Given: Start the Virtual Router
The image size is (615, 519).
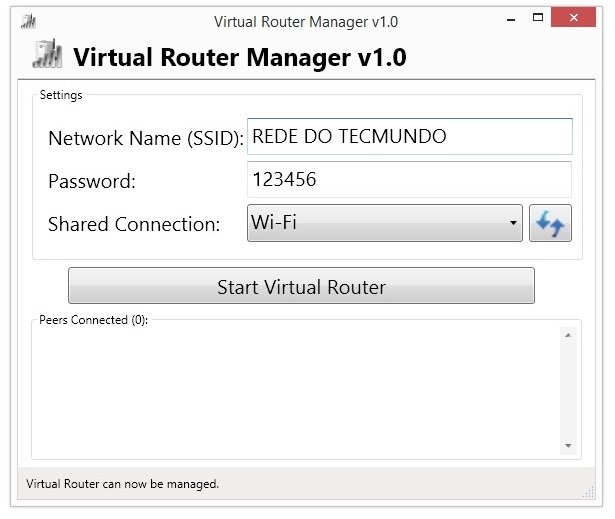Looking at the screenshot, I should point(301,286).
